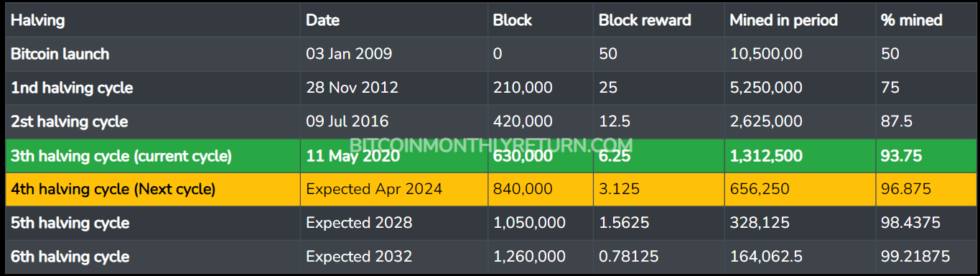Click the mined value 5,250,000

coord(766,88)
